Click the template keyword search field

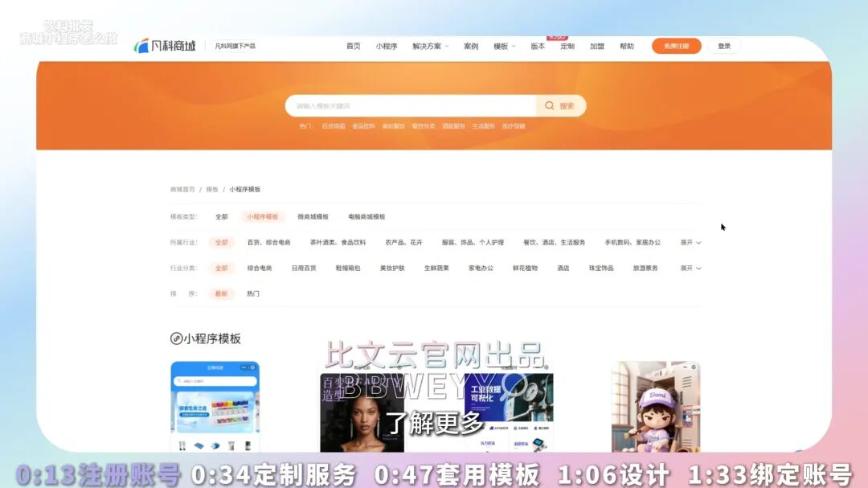[410, 106]
